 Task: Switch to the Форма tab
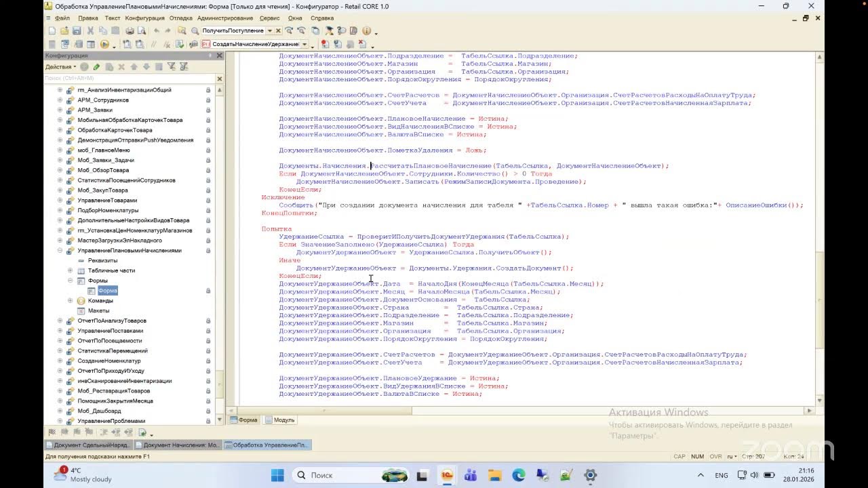243,420
